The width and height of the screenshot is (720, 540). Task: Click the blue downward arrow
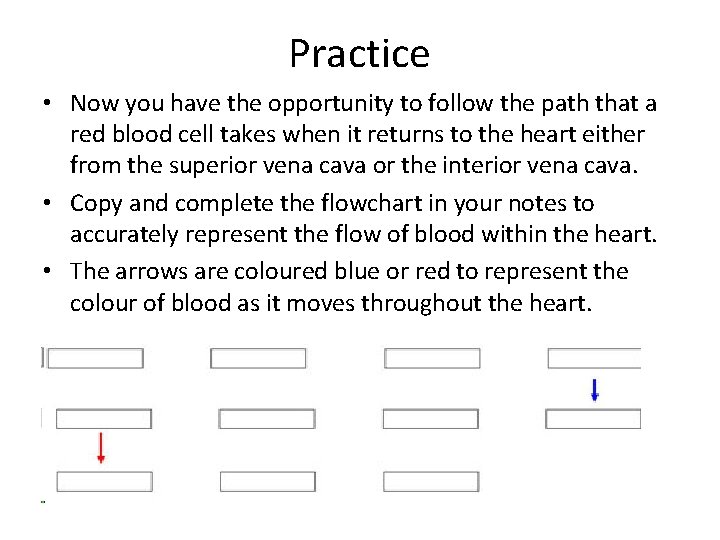pyautogui.click(x=595, y=389)
